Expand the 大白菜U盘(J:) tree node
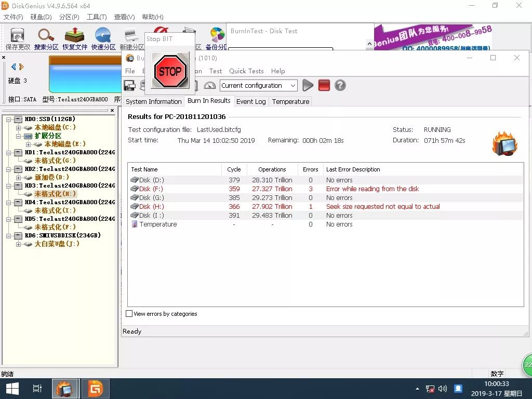 19,244
